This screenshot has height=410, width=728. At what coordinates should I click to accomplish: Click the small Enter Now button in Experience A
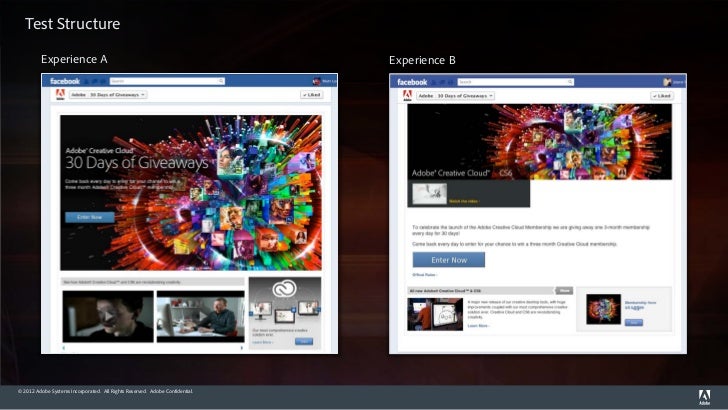90,217
